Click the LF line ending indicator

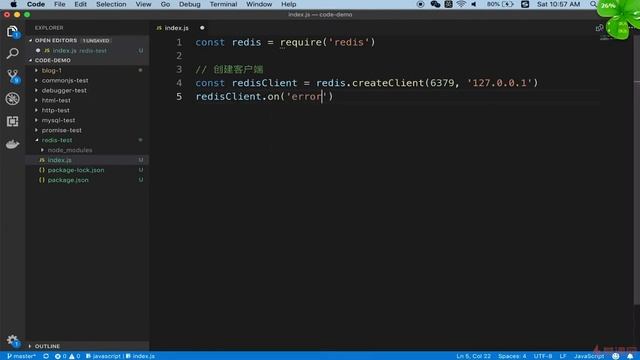click(562, 356)
